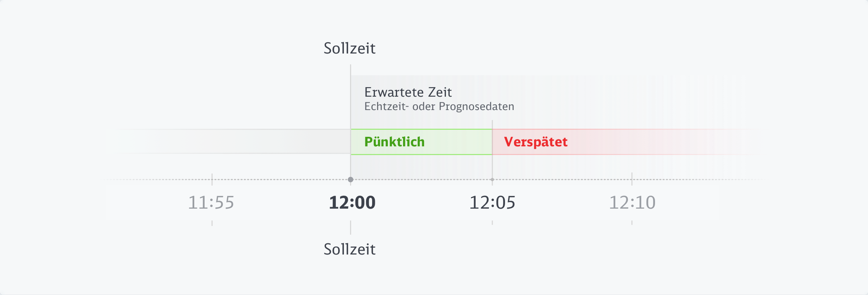Click the 12:05 time label
Viewport: 868px width, 295px height.
click(x=492, y=203)
